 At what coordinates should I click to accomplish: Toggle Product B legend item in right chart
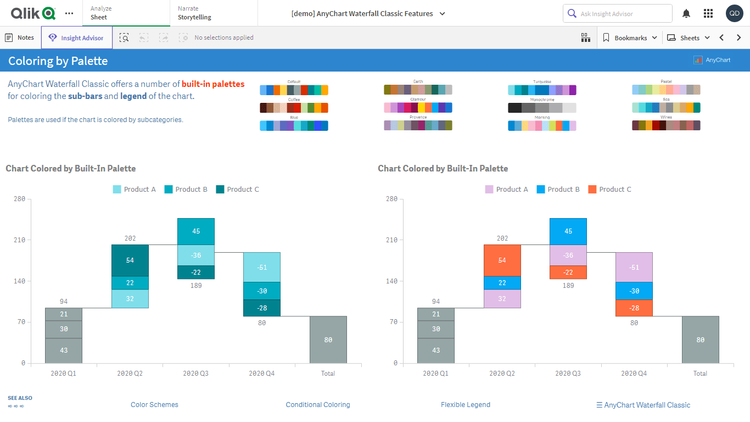556,189
